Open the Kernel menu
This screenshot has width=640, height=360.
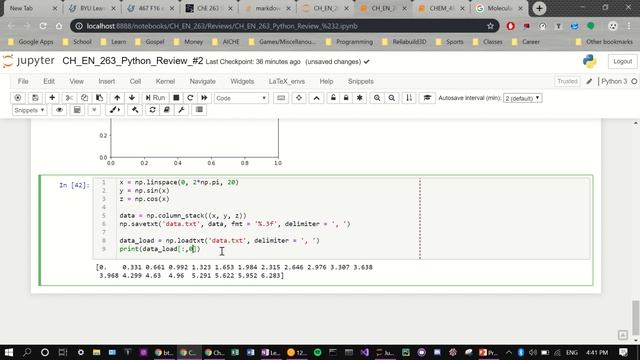[x=165, y=82]
